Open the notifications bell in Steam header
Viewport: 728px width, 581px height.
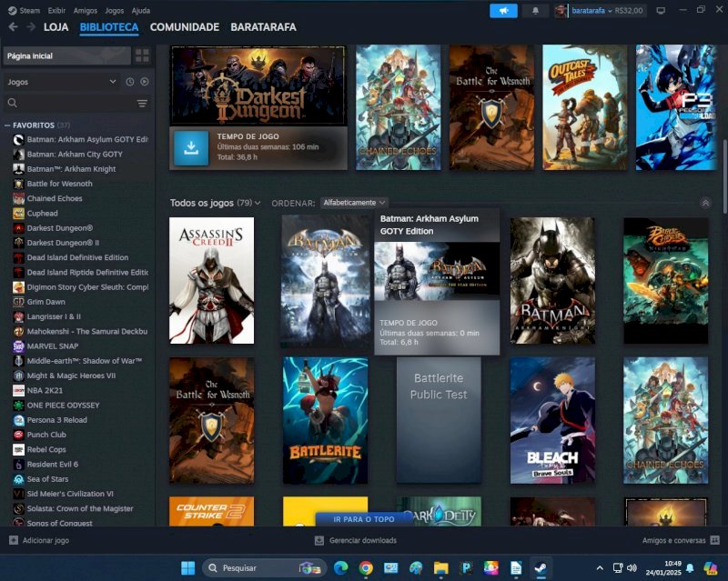pyautogui.click(x=535, y=10)
